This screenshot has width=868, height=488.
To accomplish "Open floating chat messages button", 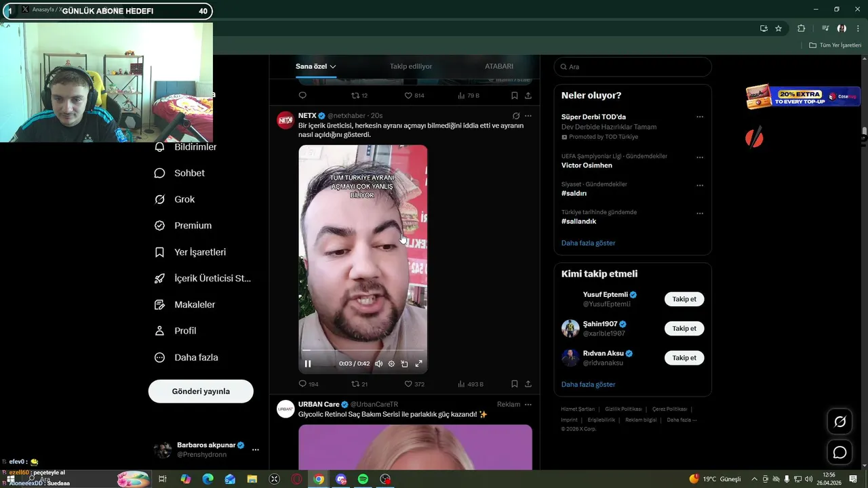I will 840,452.
